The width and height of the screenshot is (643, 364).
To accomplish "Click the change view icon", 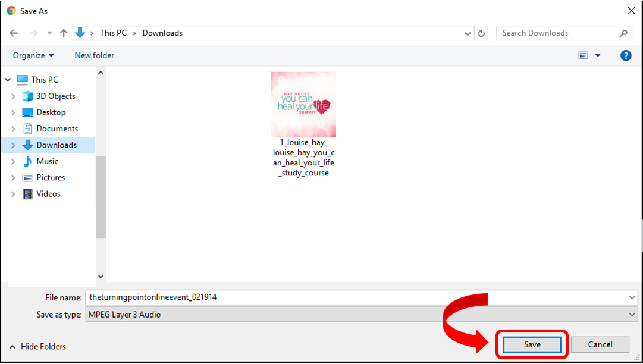I will [584, 55].
